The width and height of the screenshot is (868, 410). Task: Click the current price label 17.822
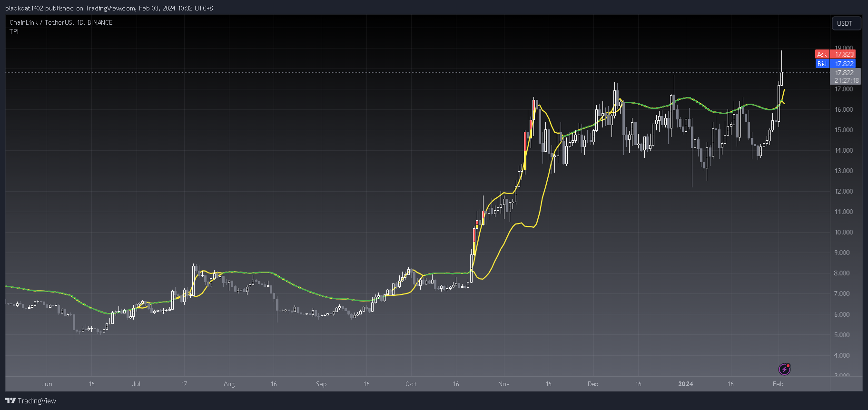click(x=845, y=73)
